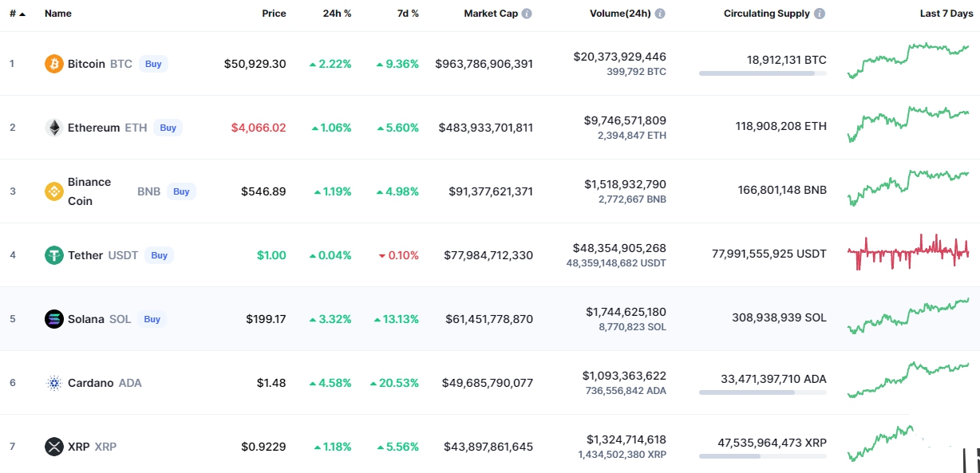
Task: Open the Binance Coin name link
Action: (89, 191)
